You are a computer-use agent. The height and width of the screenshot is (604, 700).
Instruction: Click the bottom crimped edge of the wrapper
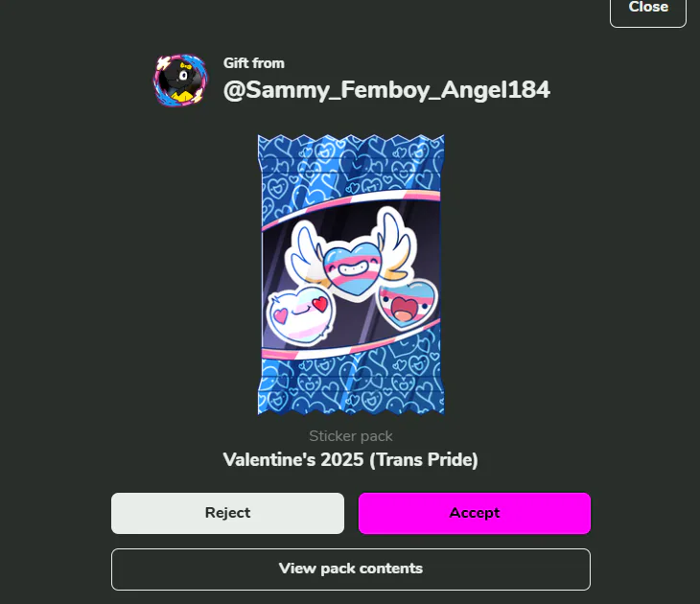(x=351, y=404)
